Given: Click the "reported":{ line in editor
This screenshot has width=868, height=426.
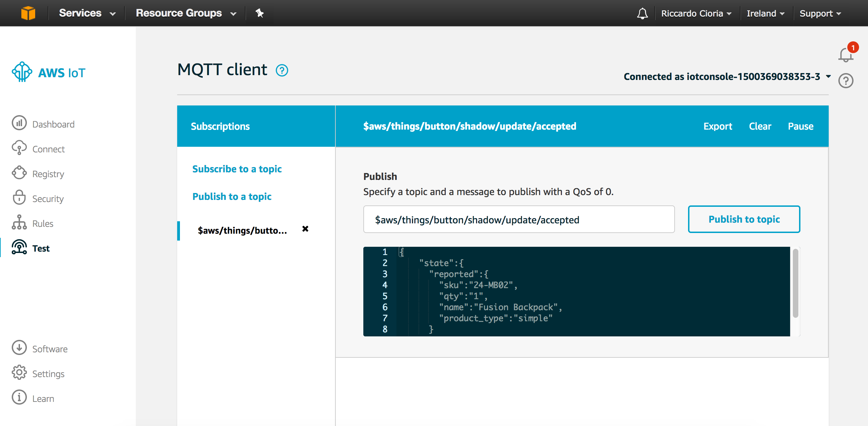Looking at the screenshot, I should [458, 274].
